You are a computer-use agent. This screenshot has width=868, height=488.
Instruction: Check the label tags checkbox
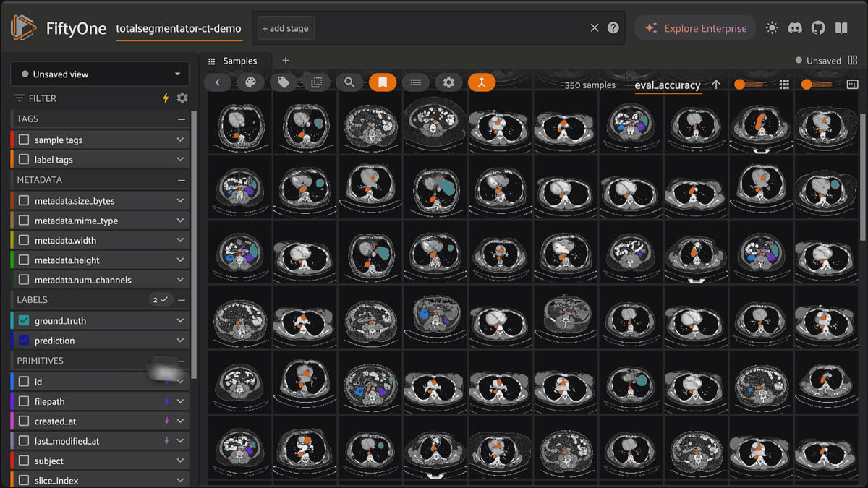coord(24,160)
